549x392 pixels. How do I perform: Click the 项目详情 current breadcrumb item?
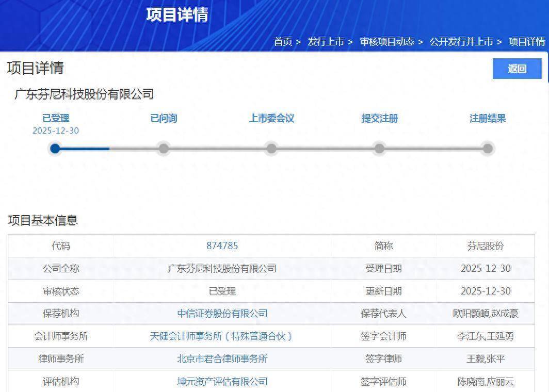[527, 42]
